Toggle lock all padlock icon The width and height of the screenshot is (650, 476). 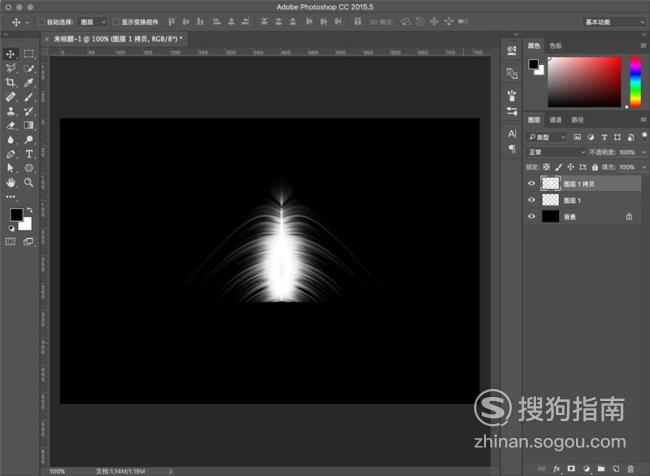click(x=595, y=167)
